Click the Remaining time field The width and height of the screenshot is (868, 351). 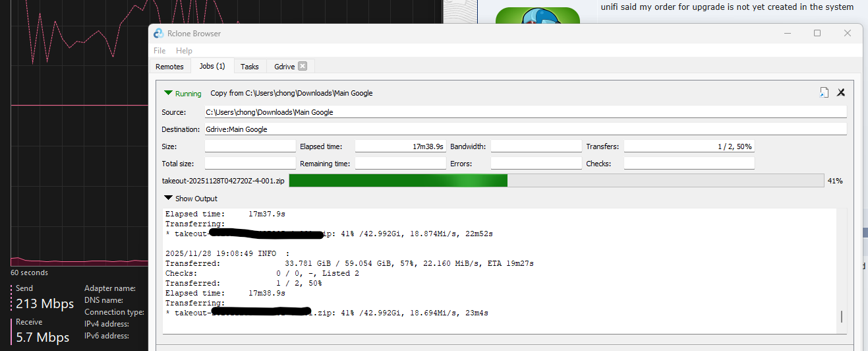[x=401, y=164]
